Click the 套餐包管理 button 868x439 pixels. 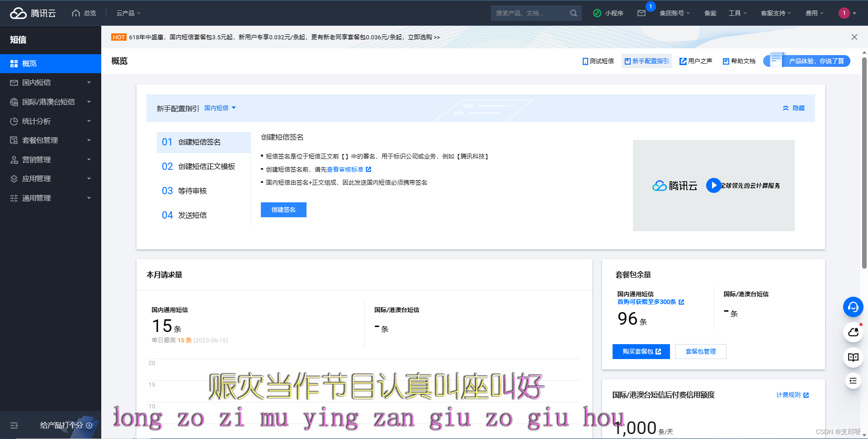click(700, 351)
